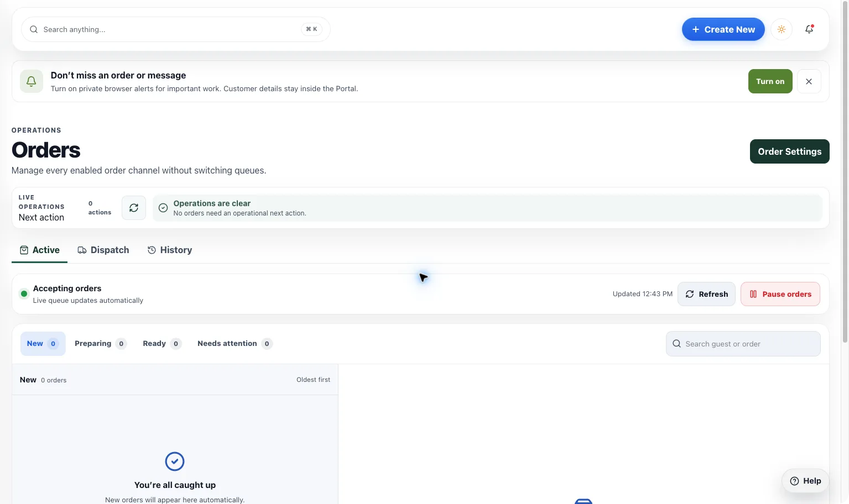The image size is (849, 504).
Task: Click magnifier in Search guest or order
Action: tap(676, 344)
